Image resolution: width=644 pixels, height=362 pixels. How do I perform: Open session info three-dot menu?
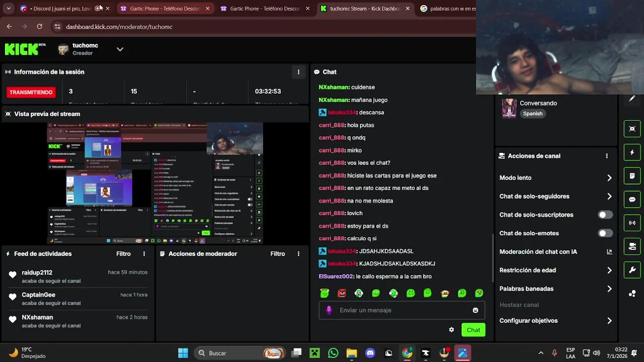click(298, 72)
